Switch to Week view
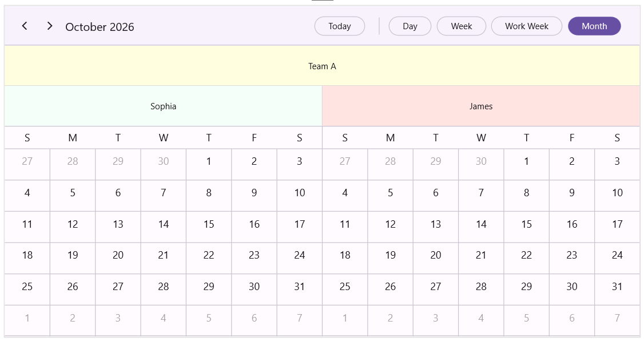Screen dimensions: 644x341 click(x=461, y=26)
